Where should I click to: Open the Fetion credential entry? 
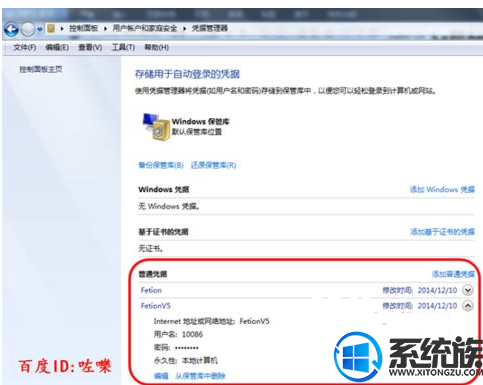pos(151,290)
